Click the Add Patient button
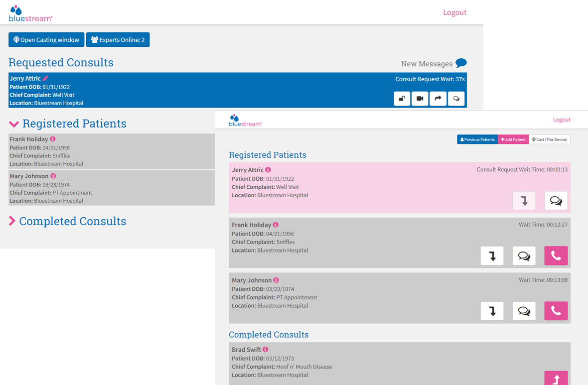 tap(513, 139)
